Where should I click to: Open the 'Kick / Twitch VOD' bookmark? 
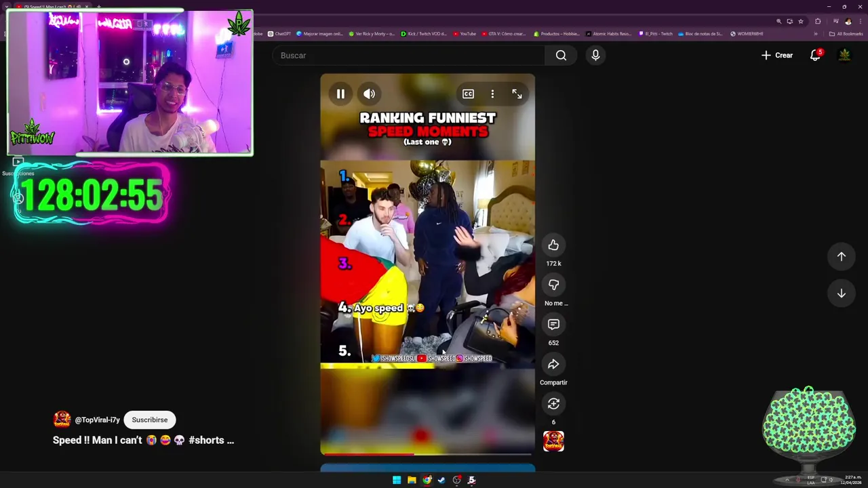[x=424, y=34]
